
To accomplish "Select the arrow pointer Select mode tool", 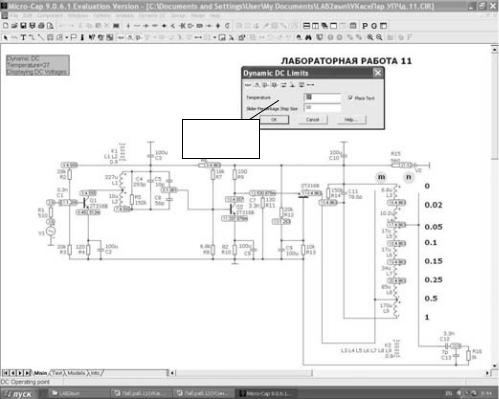I will tap(6, 37).
